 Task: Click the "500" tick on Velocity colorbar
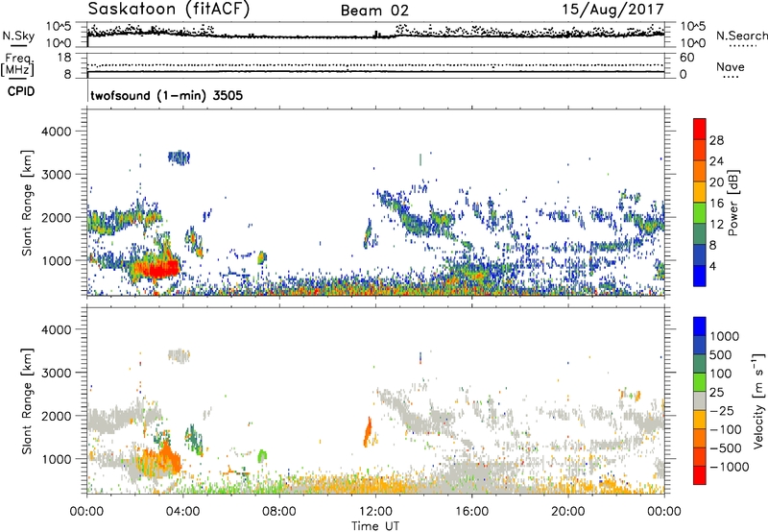(721, 354)
